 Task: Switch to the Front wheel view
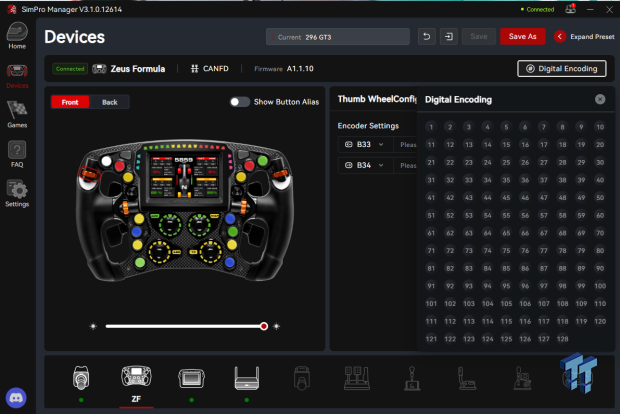[x=70, y=102]
